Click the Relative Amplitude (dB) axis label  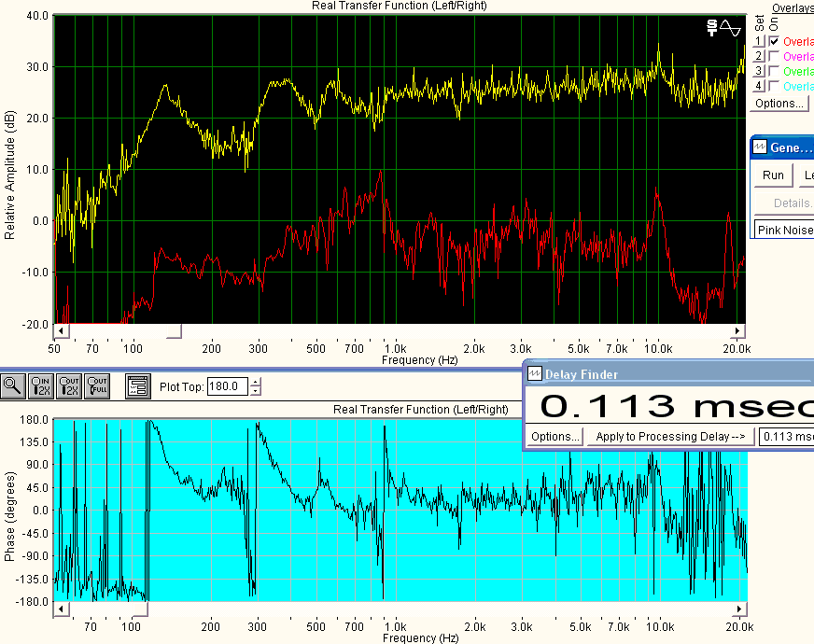(x=9, y=175)
